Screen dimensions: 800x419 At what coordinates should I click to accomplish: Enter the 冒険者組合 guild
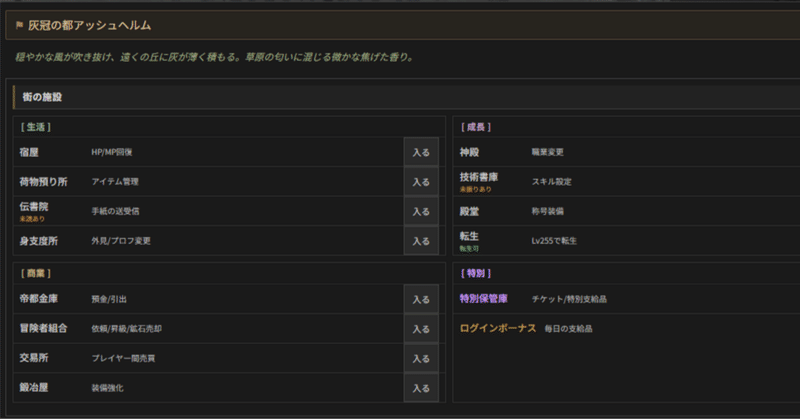(421, 329)
